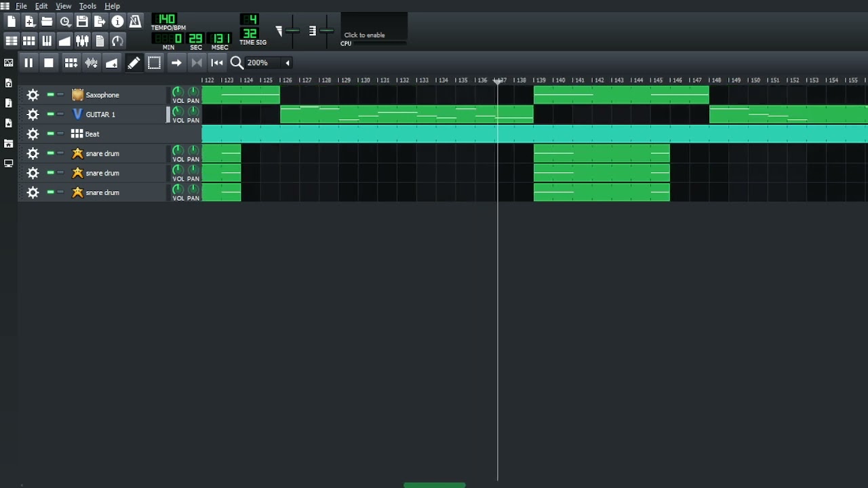
Task: Open an existing project folder icon
Action: tap(47, 22)
